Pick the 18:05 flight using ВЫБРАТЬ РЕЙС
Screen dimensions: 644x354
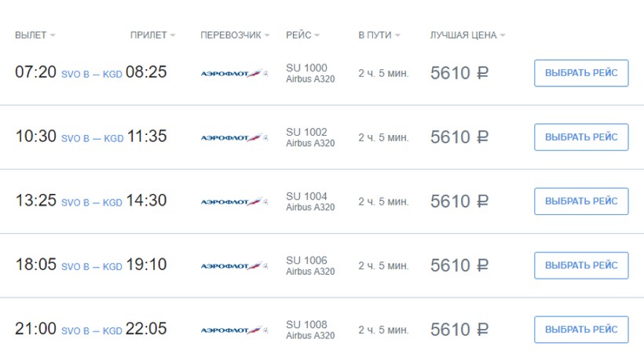click(x=581, y=265)
